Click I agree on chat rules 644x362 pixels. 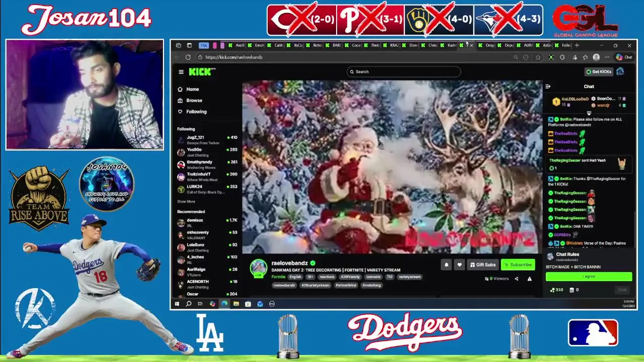click(589, 276)
